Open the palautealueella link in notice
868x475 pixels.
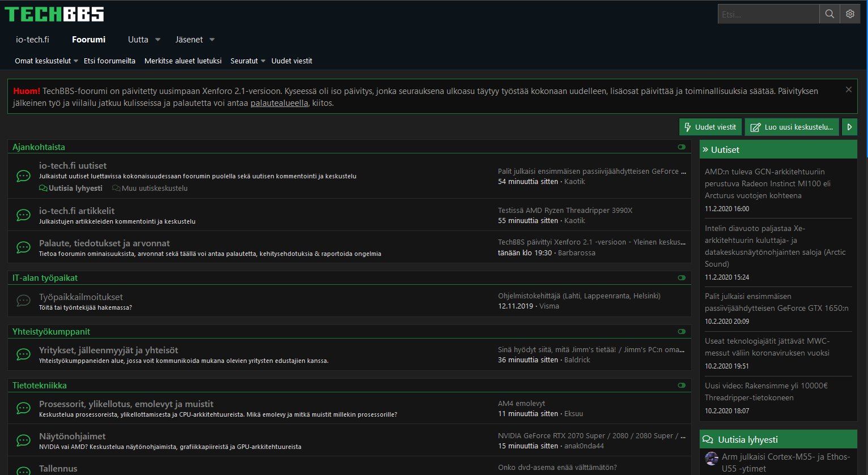point(279,103)
